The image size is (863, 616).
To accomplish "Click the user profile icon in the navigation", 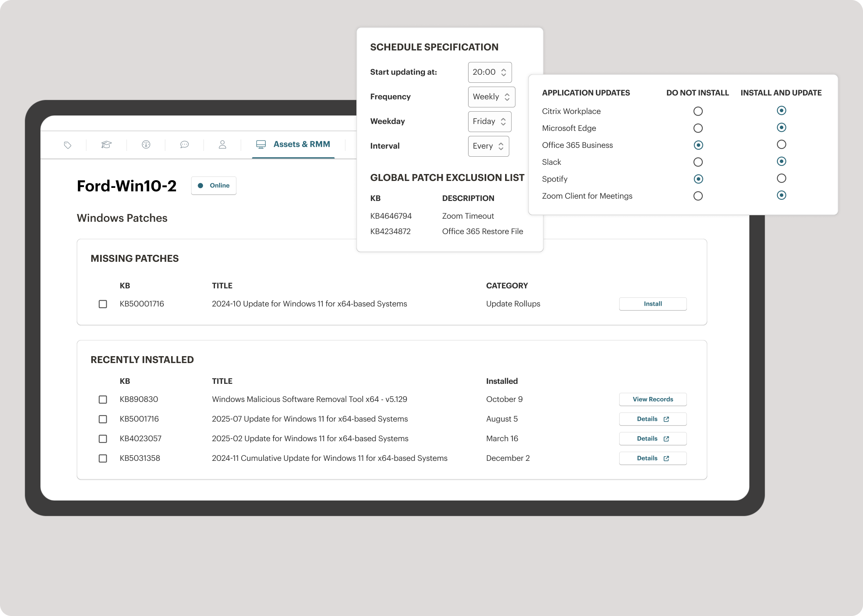I will point(223,145).
